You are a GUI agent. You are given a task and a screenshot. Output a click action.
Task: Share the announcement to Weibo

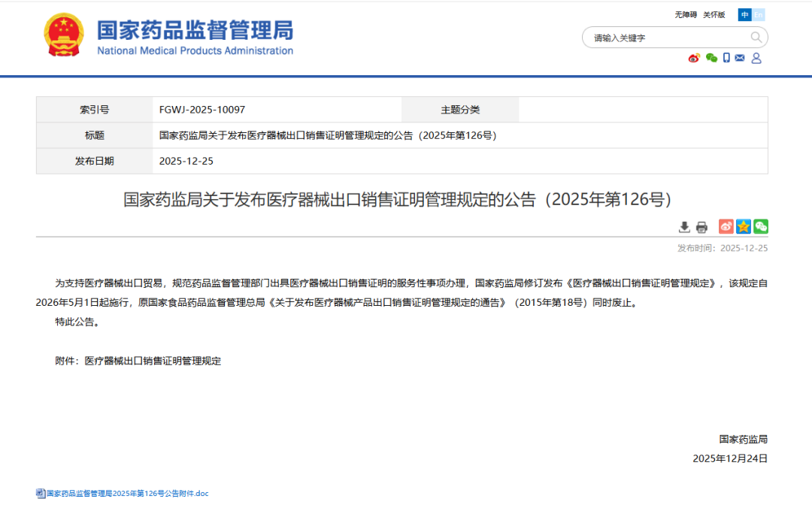pos(726,225)
